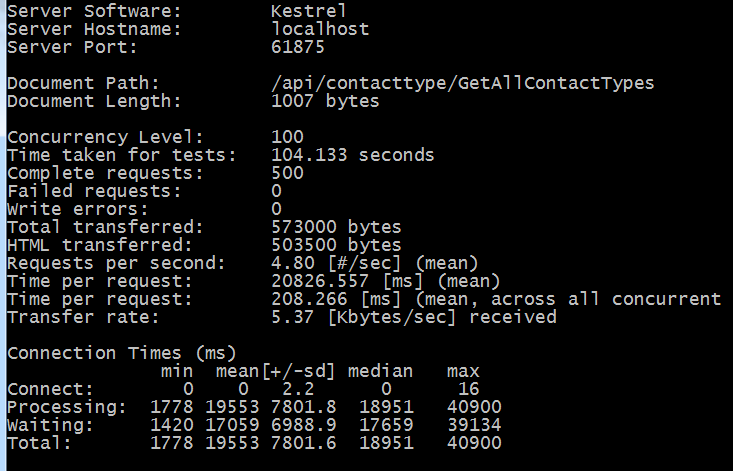
Task: Click the Kestrel server software value
Action: tap(308, 11)
